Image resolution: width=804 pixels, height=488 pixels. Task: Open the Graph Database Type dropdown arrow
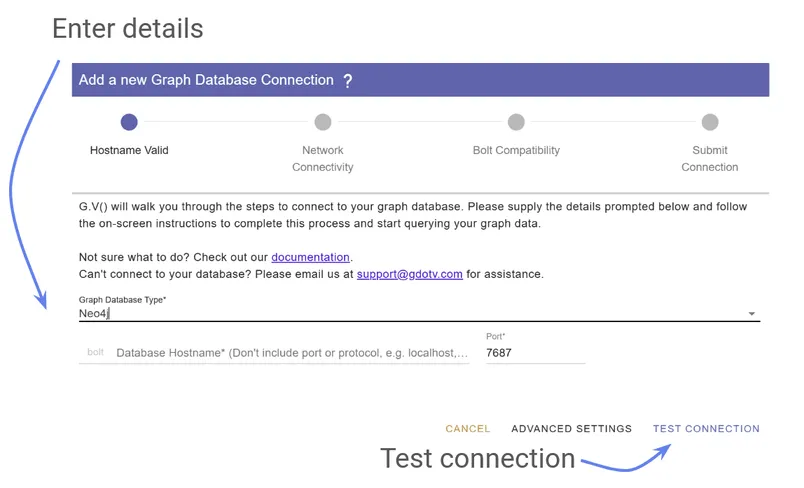(752, 314)
